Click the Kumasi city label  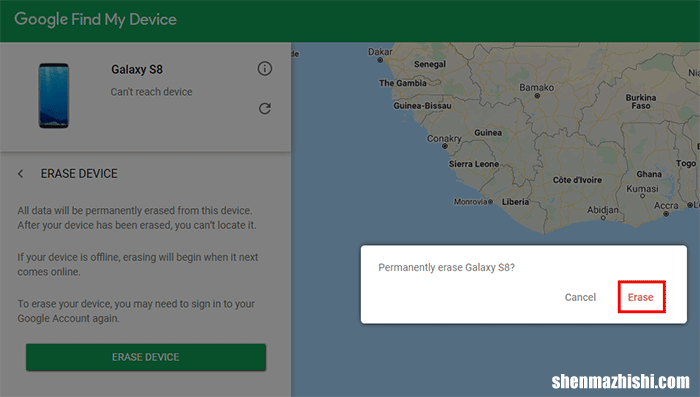pyautogui.click(x=642, y=189)
